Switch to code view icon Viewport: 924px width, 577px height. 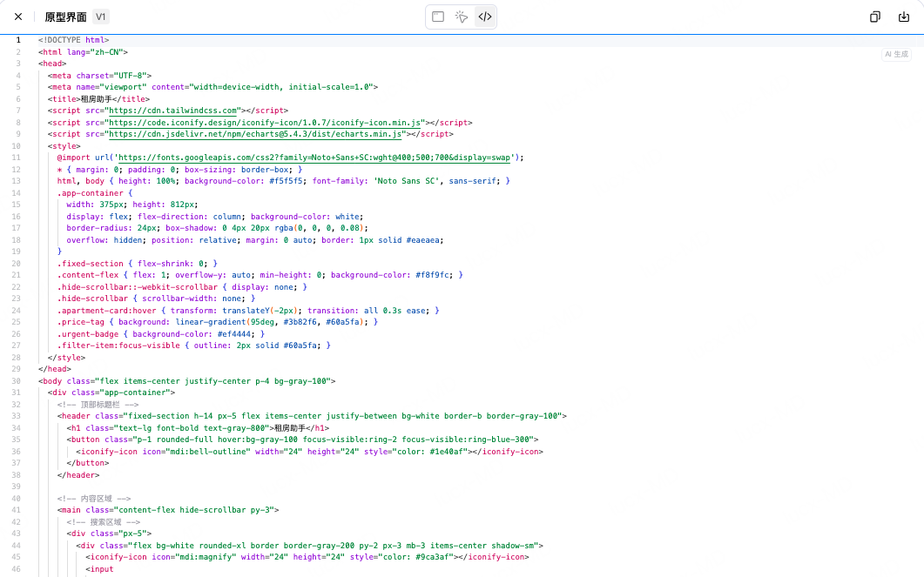[x=485, y=17]
